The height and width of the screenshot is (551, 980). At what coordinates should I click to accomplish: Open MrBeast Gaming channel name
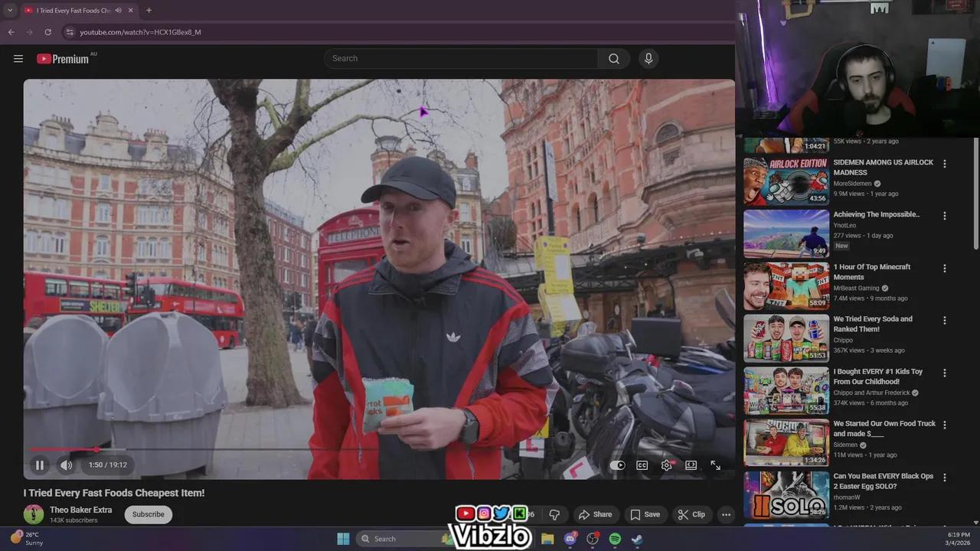point(856,289)
